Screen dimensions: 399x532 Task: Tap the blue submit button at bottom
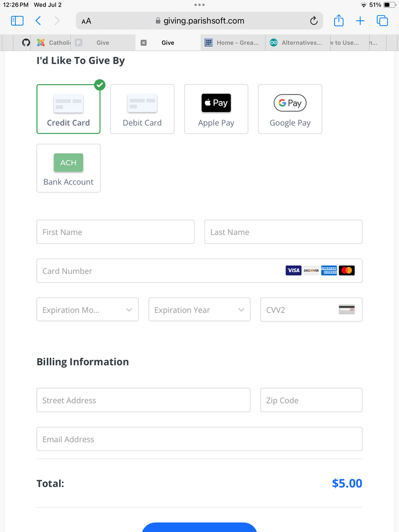click(199, 527)
